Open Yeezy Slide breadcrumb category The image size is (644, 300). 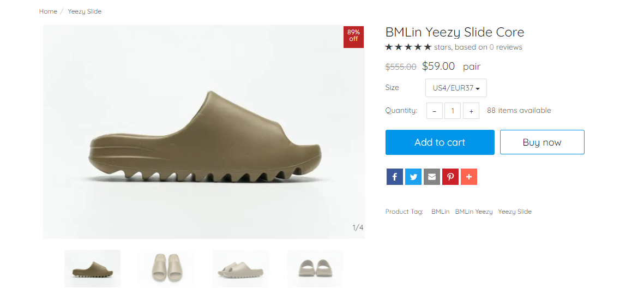(x=85, y=11)
